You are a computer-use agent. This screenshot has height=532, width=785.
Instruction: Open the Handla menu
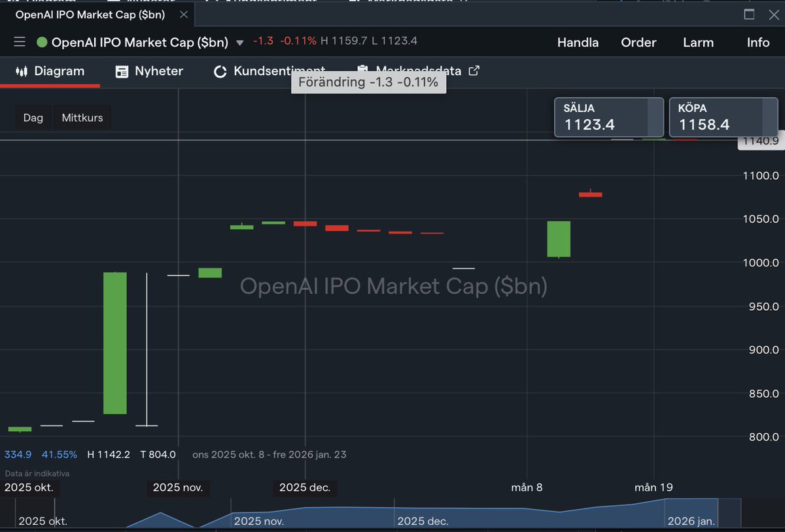[578, 43]
